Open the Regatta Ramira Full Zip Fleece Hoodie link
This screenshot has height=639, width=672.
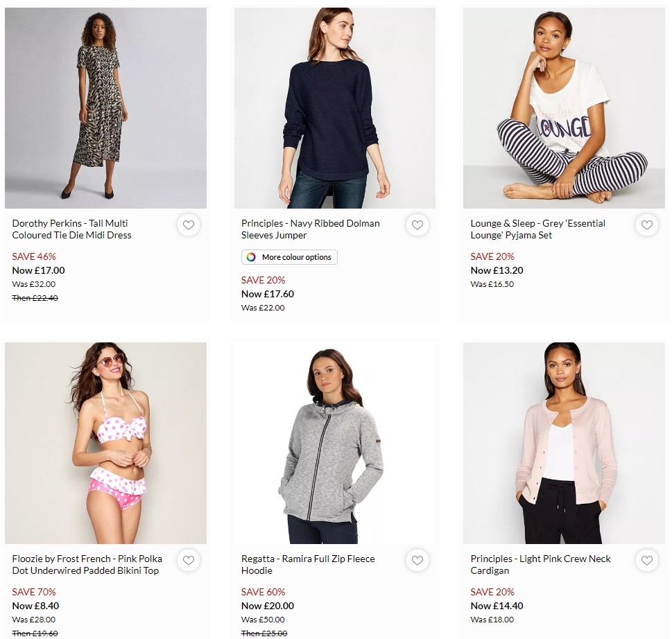(x=307, y=565)
